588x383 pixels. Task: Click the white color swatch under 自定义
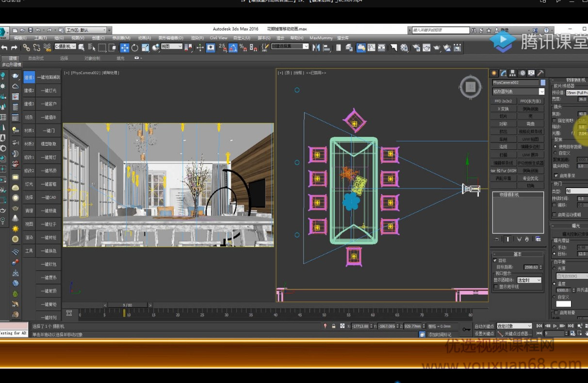(x=563, y=304)
